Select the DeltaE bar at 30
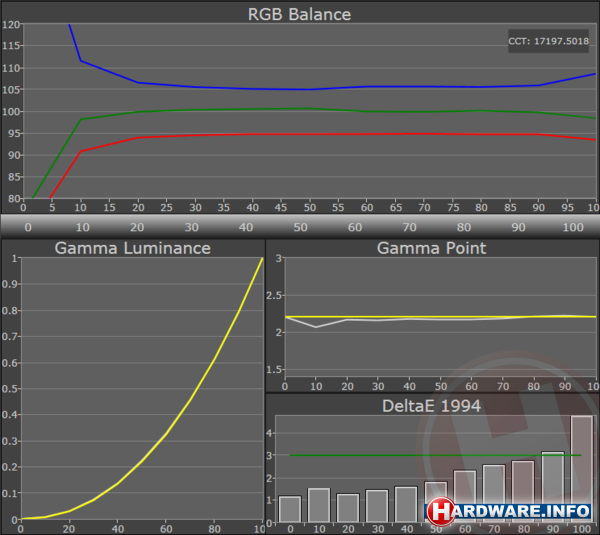The height and width of the screenshot is (535, 600). click(376, 505)
